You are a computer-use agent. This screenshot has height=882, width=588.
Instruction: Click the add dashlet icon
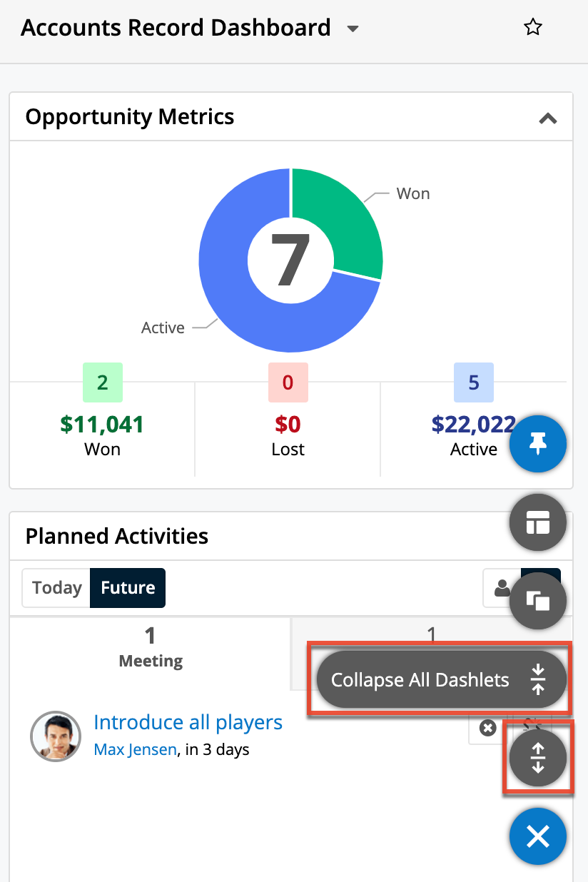pyautogui.click(x=538, y=601)
